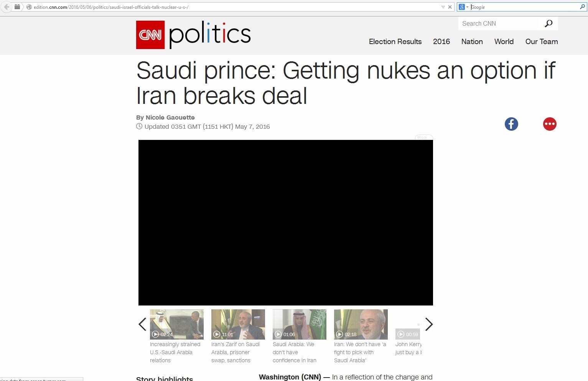Play 'Increasingly strained U.S.-Saudi Arabia relations' video

coord(176,324)
